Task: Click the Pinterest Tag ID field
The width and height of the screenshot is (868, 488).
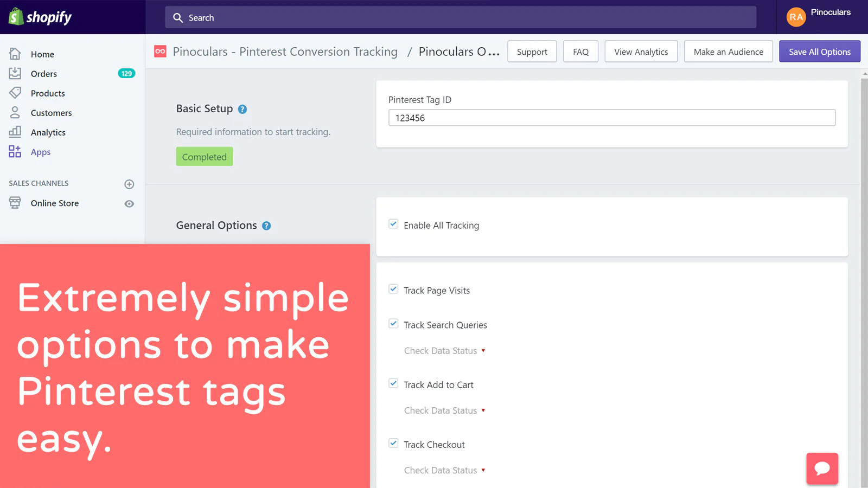Action: click(x=612, y=118)
